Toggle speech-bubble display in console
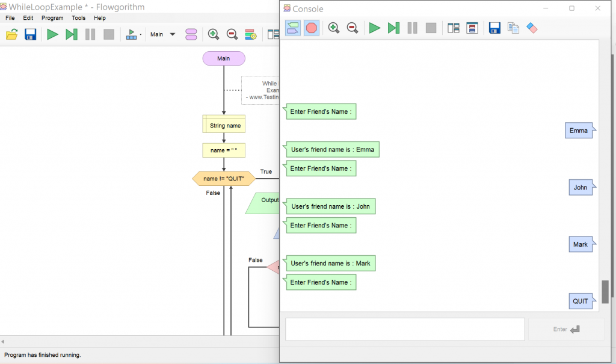616x364 pixels. click(293, 28)
